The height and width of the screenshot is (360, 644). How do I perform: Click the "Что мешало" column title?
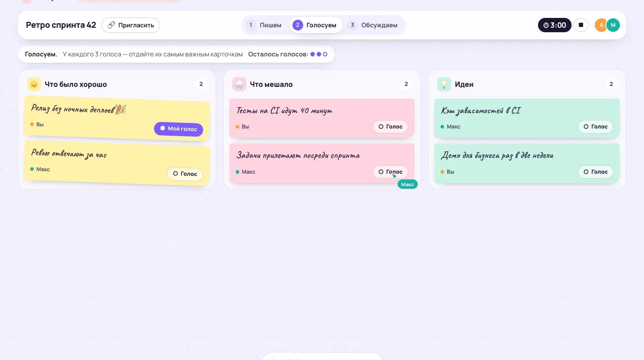click(271, 84)
